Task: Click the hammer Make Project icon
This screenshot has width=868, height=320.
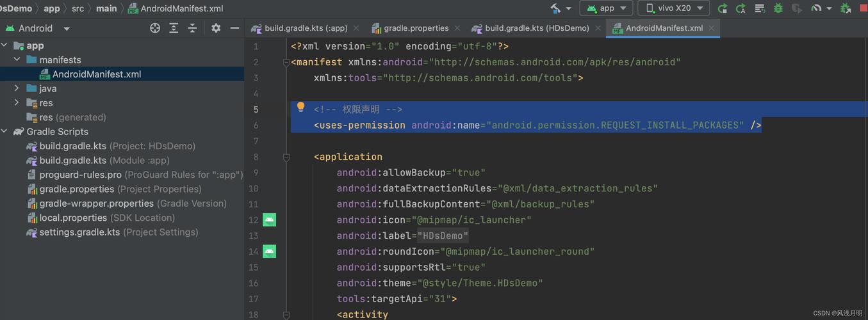Action: 555,8
